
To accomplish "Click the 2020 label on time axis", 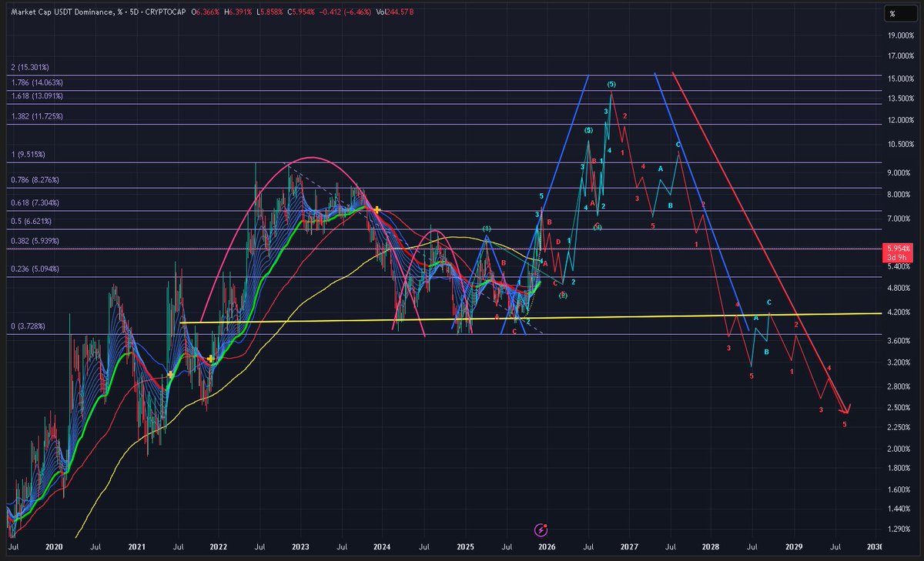I will 54,546.
